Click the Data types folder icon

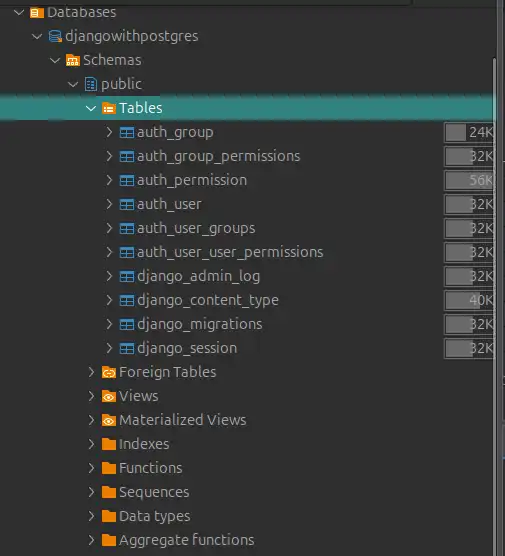point(109,516)
